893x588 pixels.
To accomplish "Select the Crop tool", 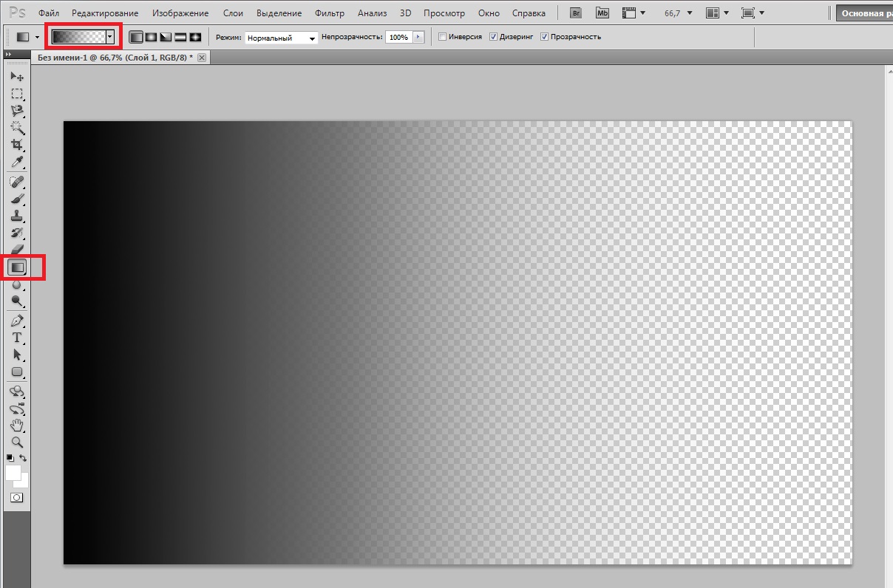I will tap(16, 145).
